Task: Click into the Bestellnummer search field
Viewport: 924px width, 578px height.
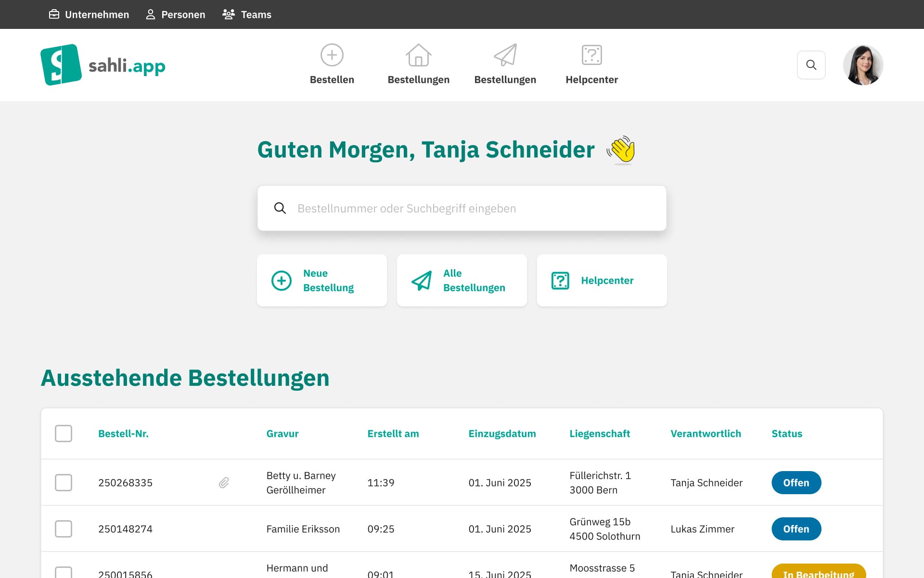Action: (x=462, y=208)
